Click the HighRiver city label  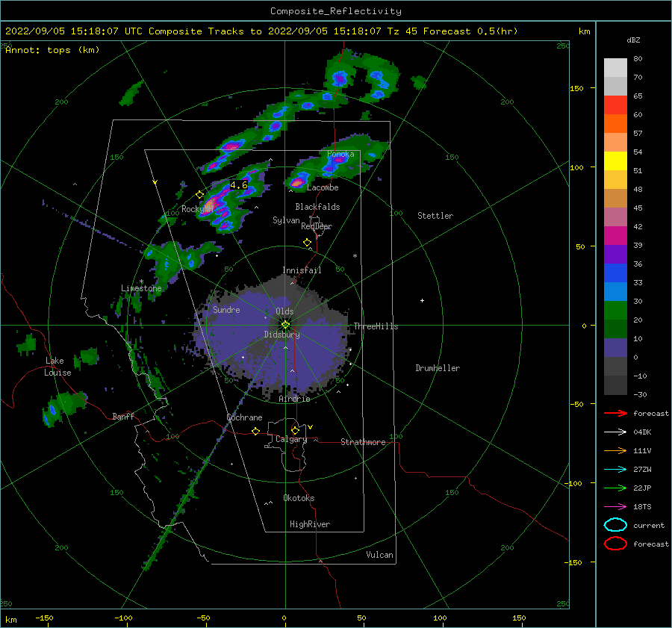(310, 524)
